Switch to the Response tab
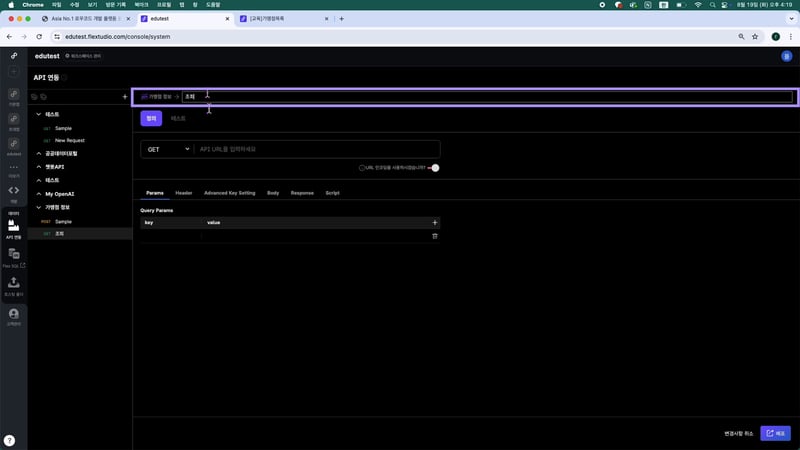 [x=302, y=192]
